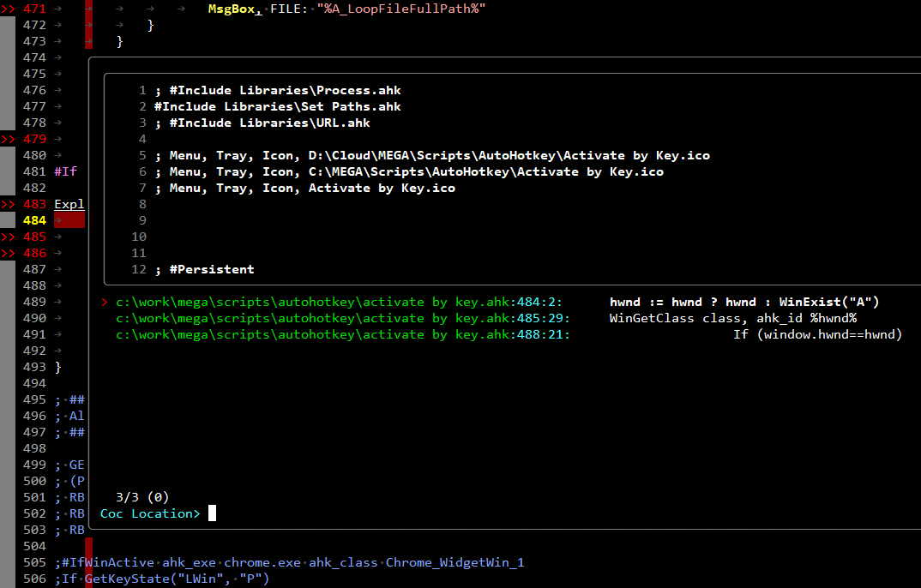The width and height of the screenshot is (921, 588).
Task: Click preview line '; #Include Libraries\URL.ahk'
Action: [262, 123]
